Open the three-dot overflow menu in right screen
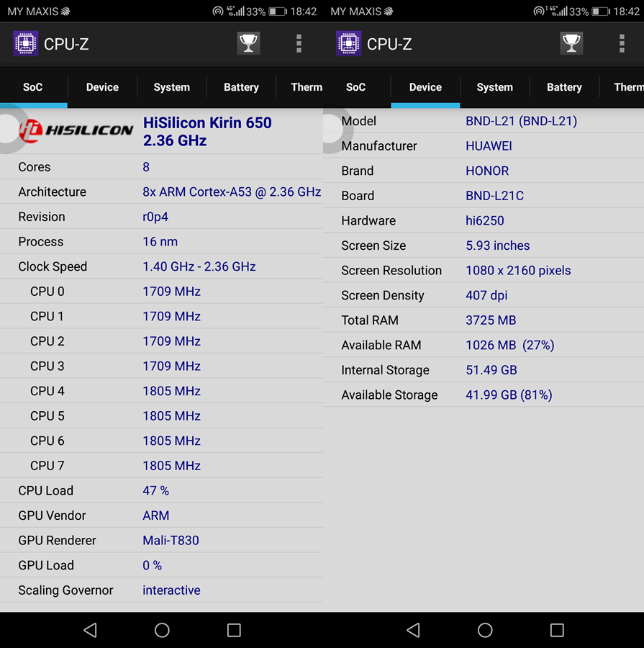Viewport: 644px width, 648px height. click(622, 43)
